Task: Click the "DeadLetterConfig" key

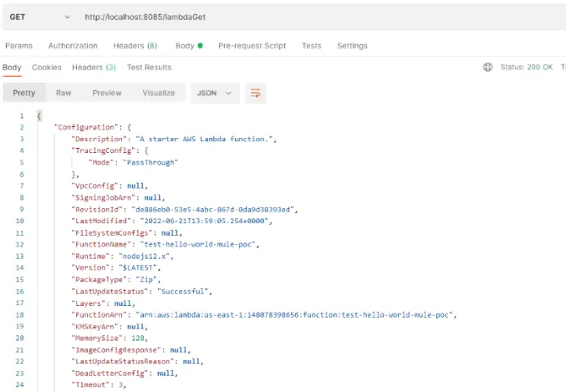Action: [110, 374]
